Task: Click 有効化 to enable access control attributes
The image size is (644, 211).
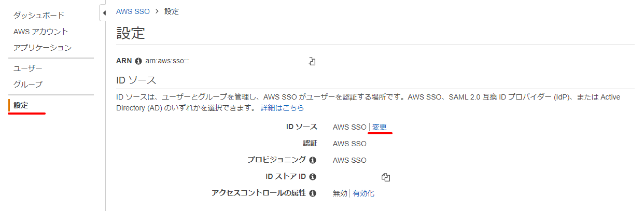Action: click(363, 193)
